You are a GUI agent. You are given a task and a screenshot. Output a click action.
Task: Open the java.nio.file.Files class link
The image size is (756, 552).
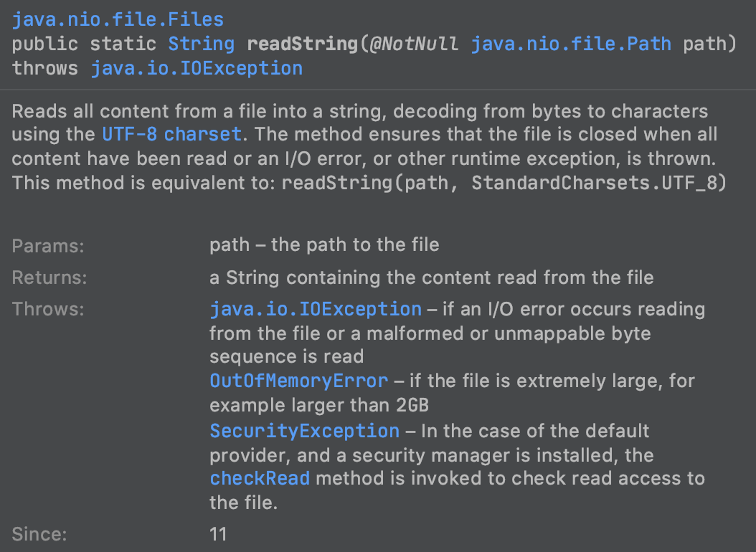pos(118,20)
